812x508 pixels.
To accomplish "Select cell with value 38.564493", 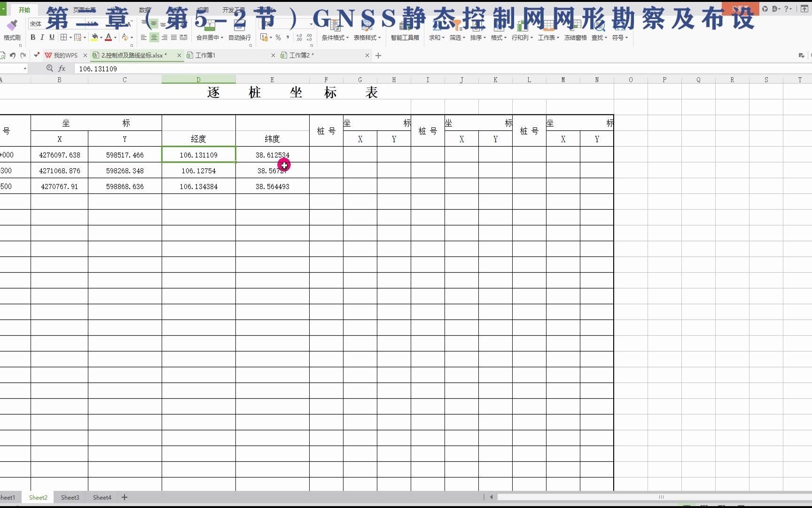I will click(x=273, y=186).
